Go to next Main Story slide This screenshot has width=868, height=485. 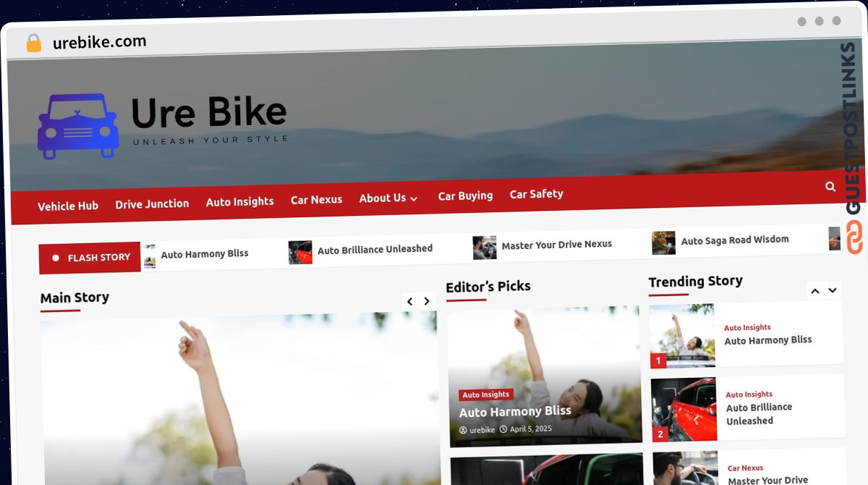pos(427,301)
